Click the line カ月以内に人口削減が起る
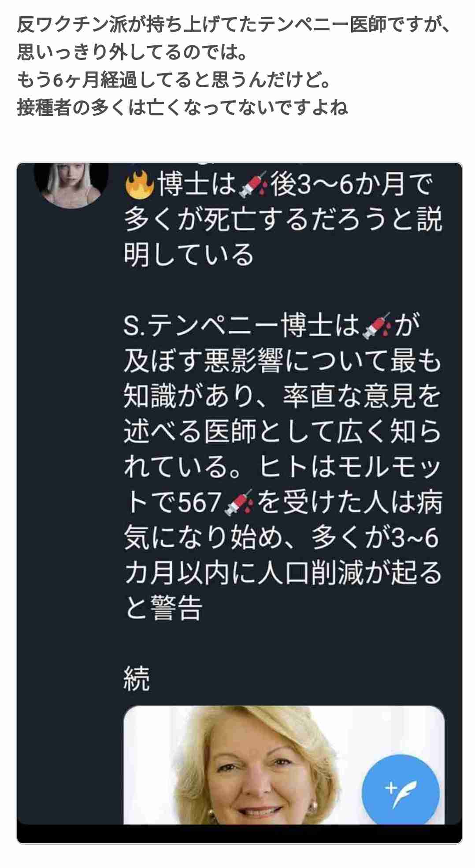 coord(283,573)
